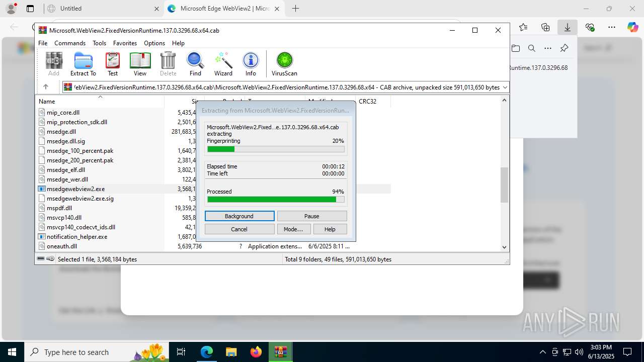Launch the Wizard toolbar icon
This screenshot has height=362, width=644.
(223, 64)
